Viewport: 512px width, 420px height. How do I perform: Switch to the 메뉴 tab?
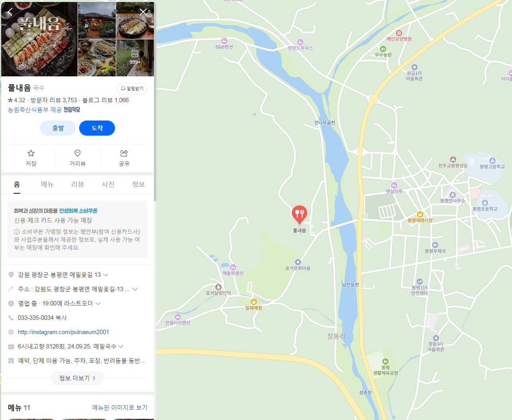point(47,185)
